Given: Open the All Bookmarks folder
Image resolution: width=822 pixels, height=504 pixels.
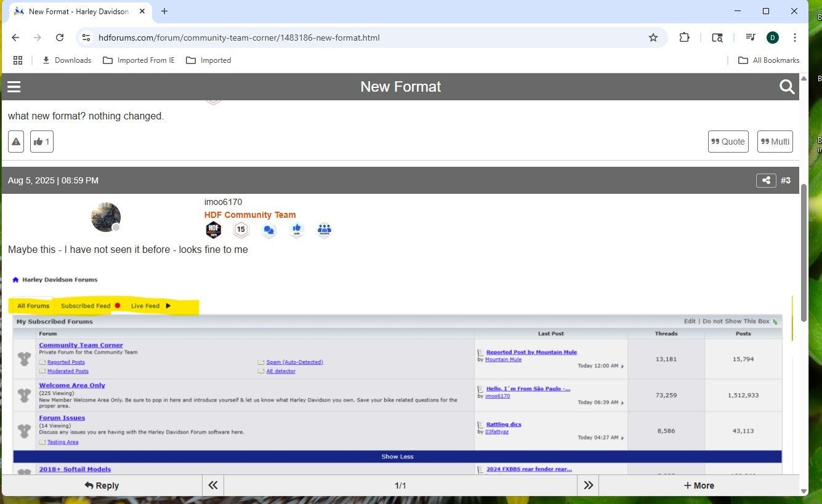Looking at the screenshot, I should coord(769,60).
